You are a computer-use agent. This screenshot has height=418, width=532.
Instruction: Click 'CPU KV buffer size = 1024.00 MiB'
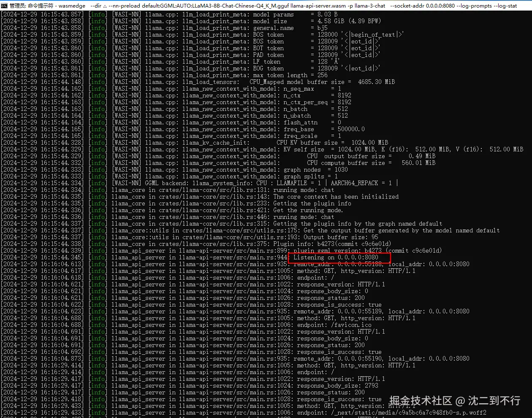332,143
